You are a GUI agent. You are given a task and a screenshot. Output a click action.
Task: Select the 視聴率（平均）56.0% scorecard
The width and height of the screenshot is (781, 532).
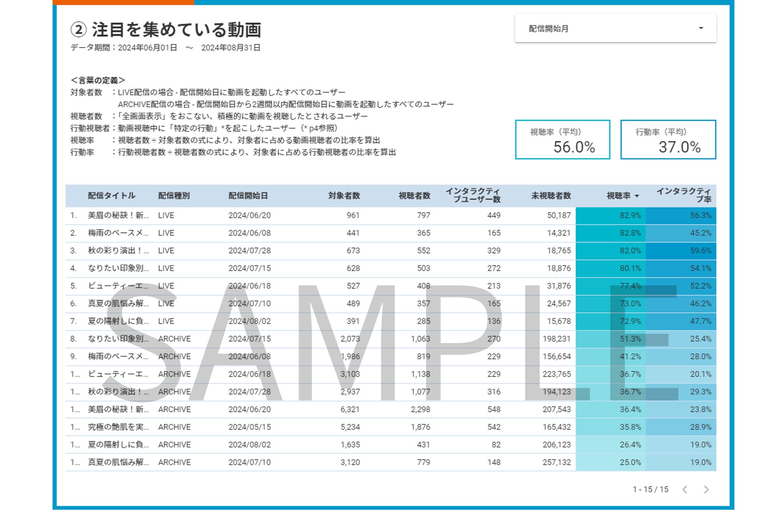pyautogui.click(x=562, y=140)
